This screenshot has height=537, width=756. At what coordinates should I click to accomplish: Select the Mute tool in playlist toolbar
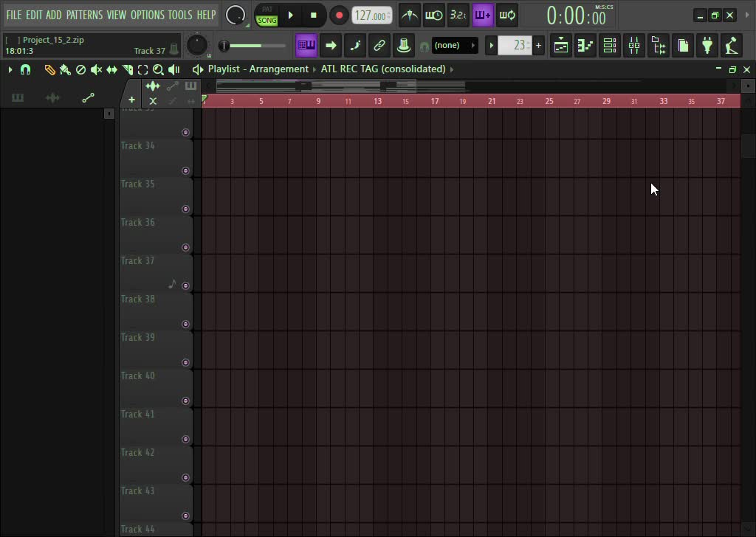[x=96, y=69]
